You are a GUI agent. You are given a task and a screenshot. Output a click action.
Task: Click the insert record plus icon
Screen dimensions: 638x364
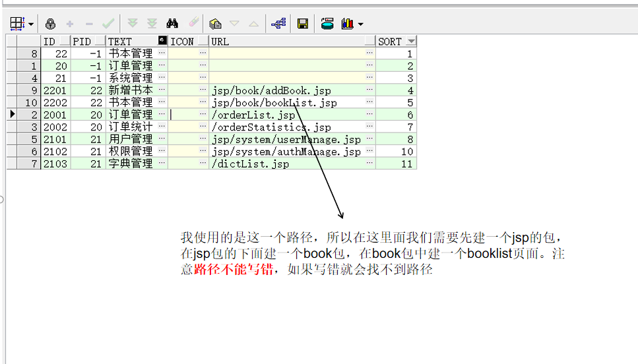(x=70, y=24)
